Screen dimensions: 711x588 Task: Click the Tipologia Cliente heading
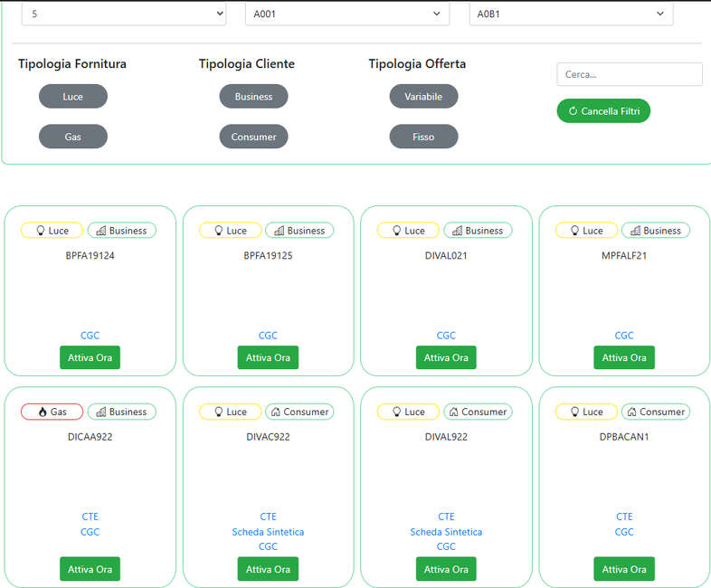247,64
